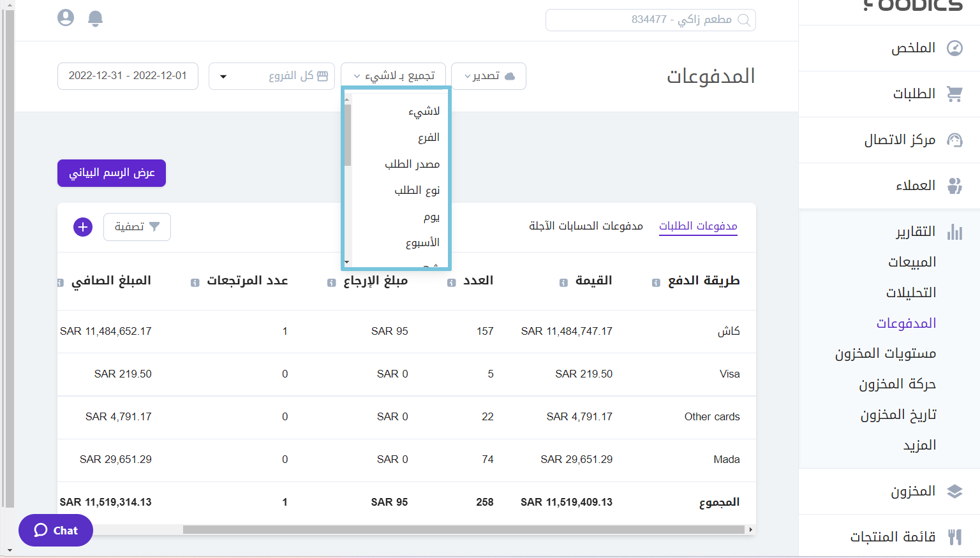Image resolution: width=980 pixels, height=558 pixels.
Task: Open the تصفية filter button
Action: (137, 226)
